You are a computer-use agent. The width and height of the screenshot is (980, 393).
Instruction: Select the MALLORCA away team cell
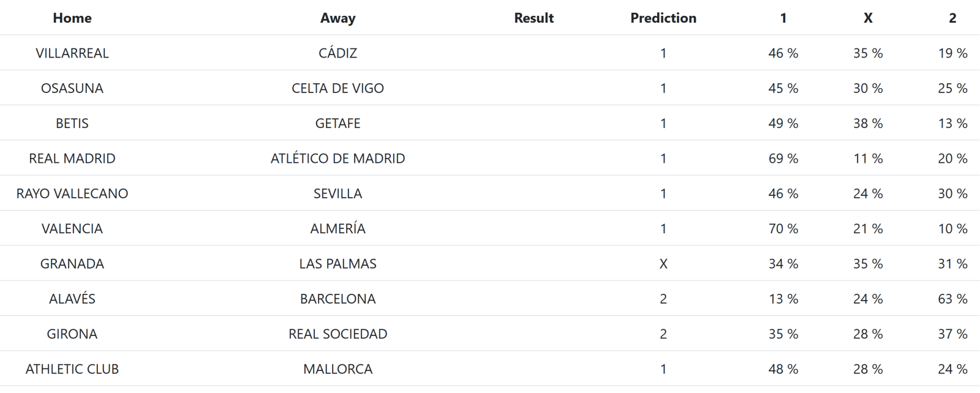coord(337,369)
